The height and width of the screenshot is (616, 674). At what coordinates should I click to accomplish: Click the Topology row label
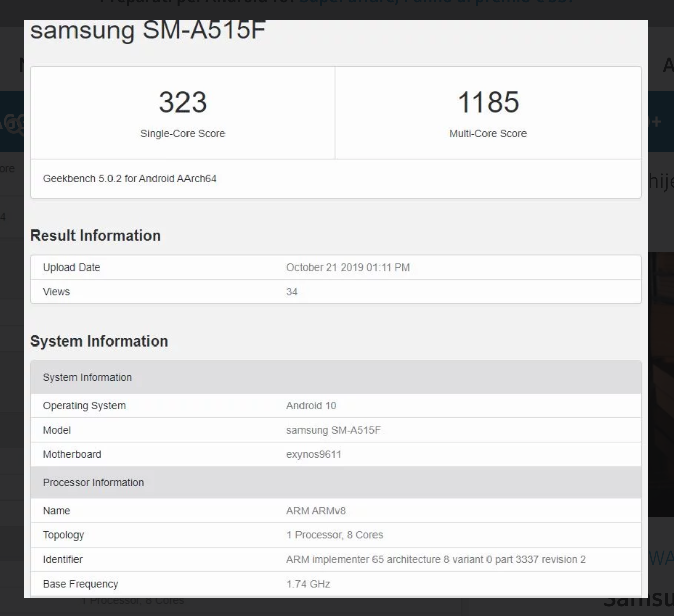click(x=63, y=535)
